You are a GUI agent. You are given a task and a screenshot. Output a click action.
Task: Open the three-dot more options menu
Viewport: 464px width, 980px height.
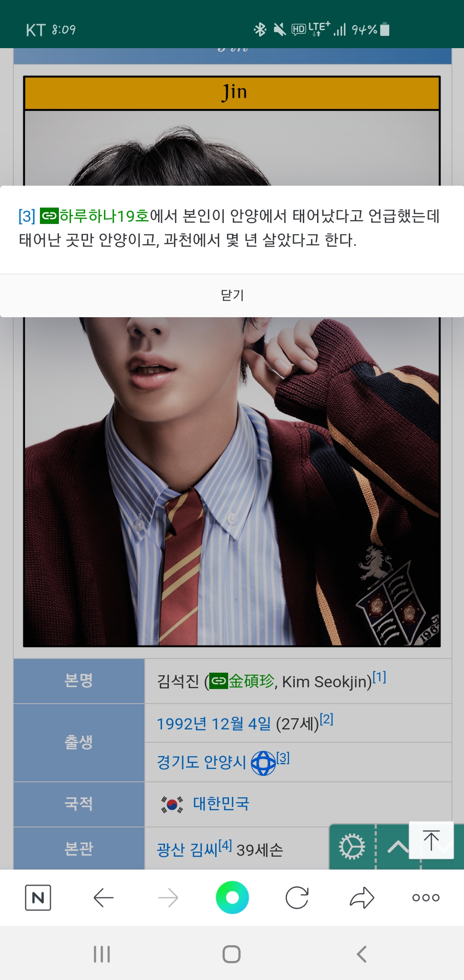426,897
